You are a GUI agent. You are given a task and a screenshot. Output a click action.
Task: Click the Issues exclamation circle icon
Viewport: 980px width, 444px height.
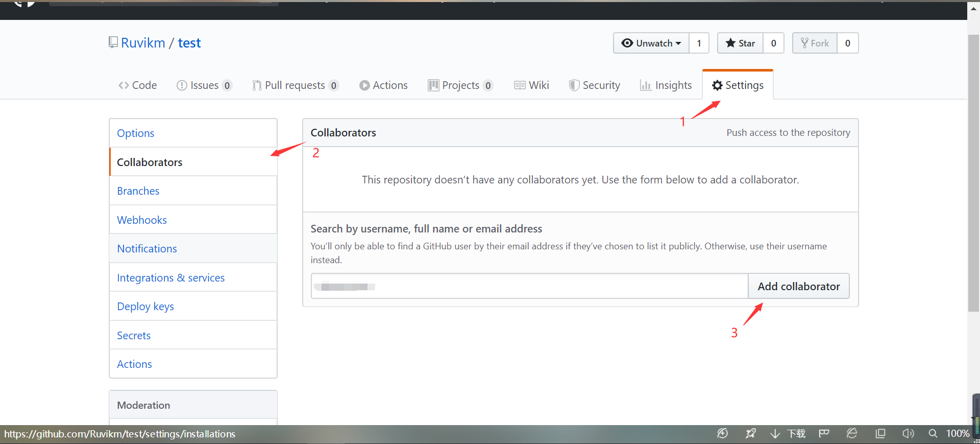(182, 85)
